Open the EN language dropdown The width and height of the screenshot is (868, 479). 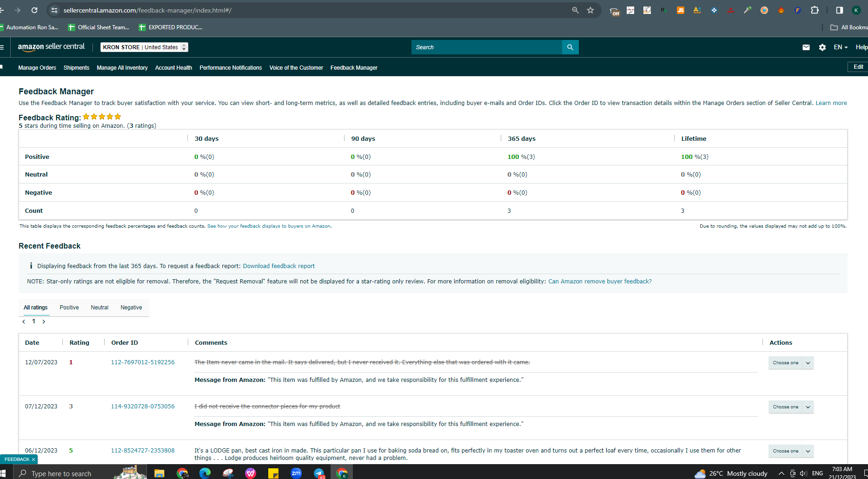coord(841,47)
